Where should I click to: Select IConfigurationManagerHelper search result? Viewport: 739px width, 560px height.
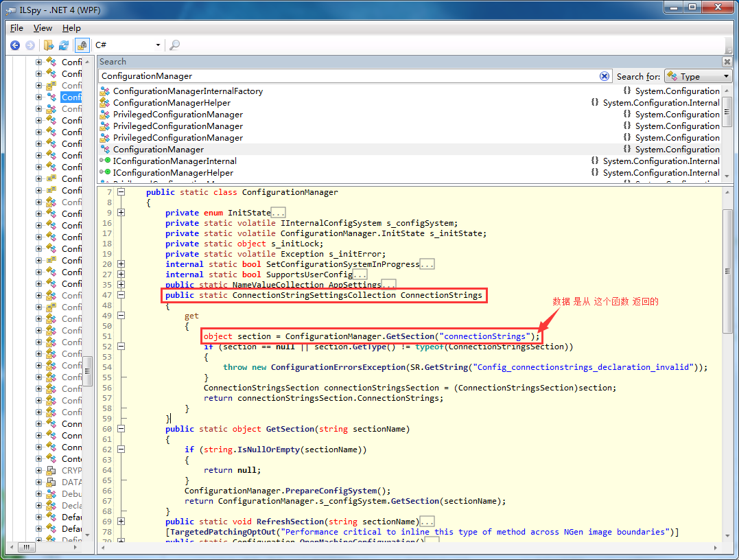173,173
